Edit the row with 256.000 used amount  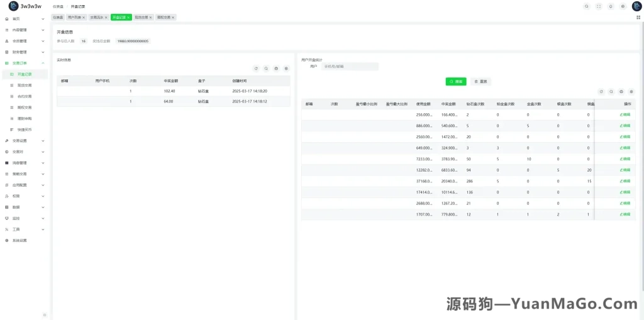(625, 114)
